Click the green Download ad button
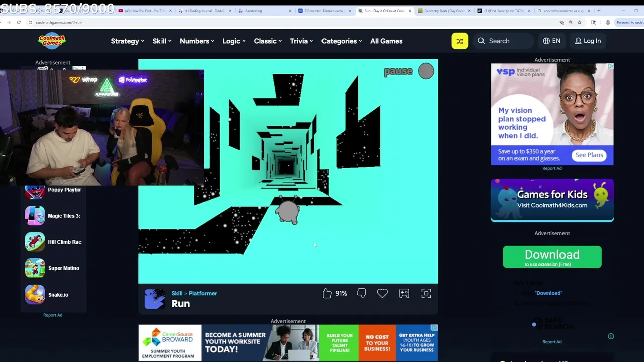 click(x=552, y=257)
